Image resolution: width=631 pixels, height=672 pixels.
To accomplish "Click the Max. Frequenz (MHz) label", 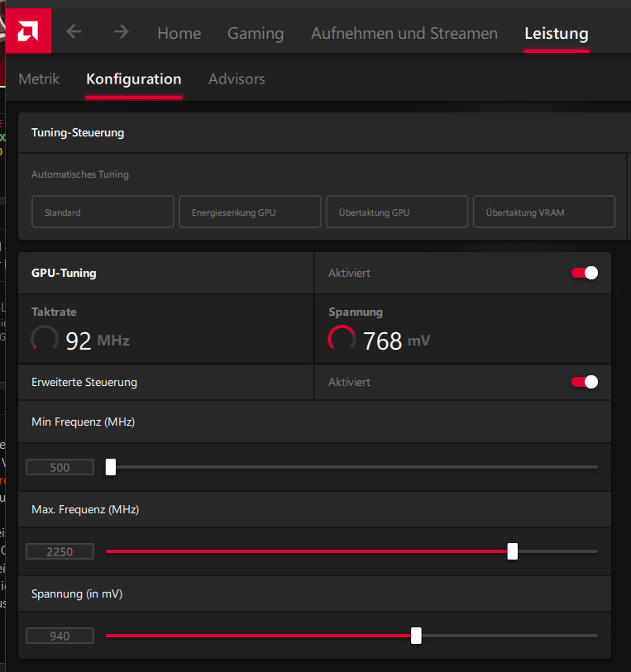I will (x=85, y=509).
